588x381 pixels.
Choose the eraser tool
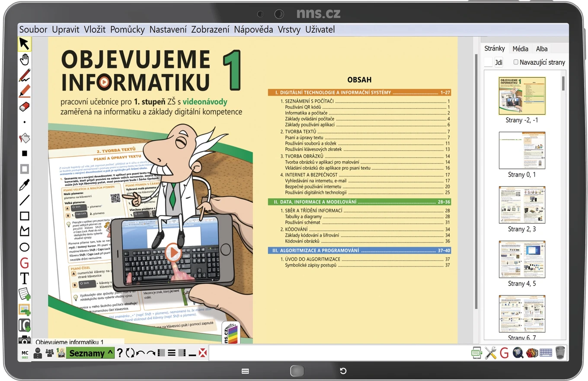25,106
